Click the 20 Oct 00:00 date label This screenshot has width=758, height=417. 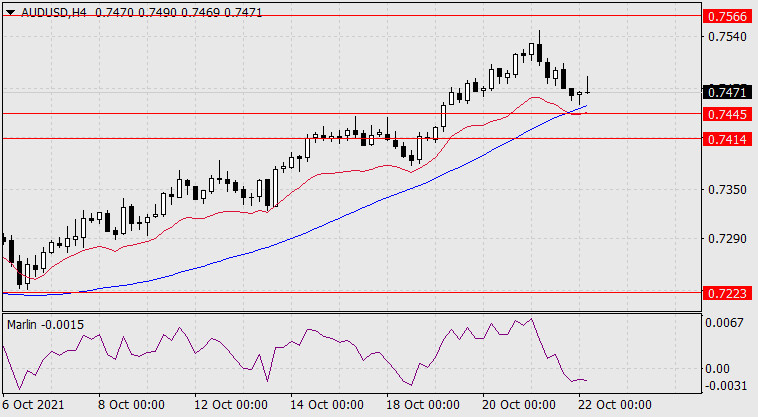coord(519,404)
